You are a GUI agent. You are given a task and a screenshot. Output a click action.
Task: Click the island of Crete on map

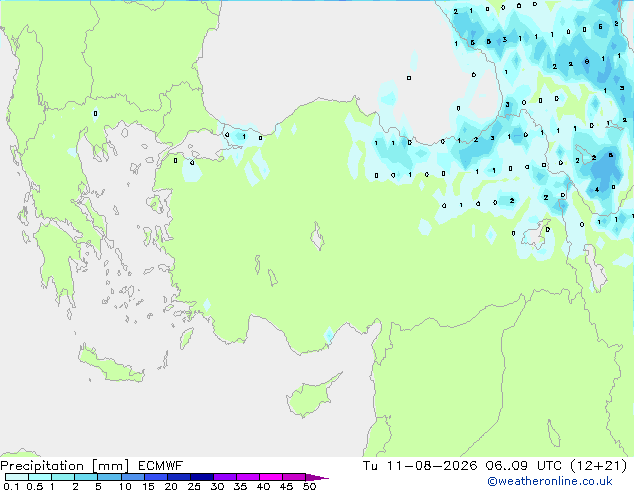pos(111,366)
